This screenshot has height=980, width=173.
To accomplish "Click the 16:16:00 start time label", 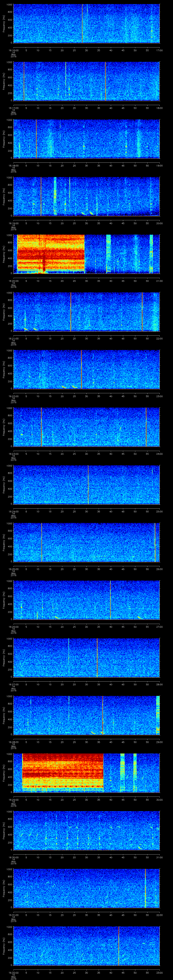I will point(13,50).
